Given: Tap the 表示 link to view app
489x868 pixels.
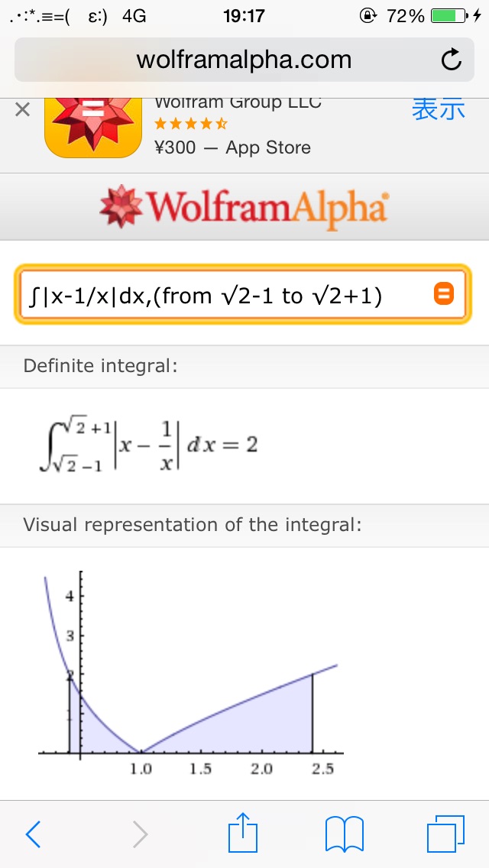Looking at the screenshot, I should click(438, 109).
